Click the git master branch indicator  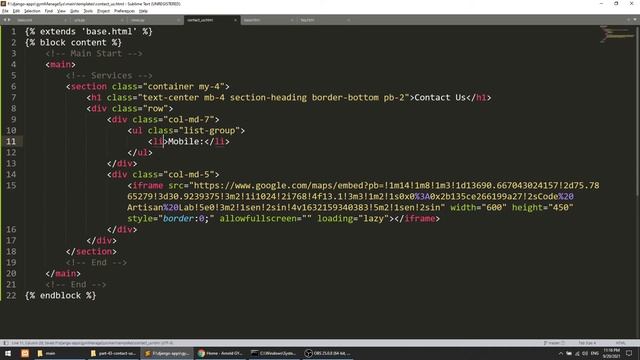point(554,343)
